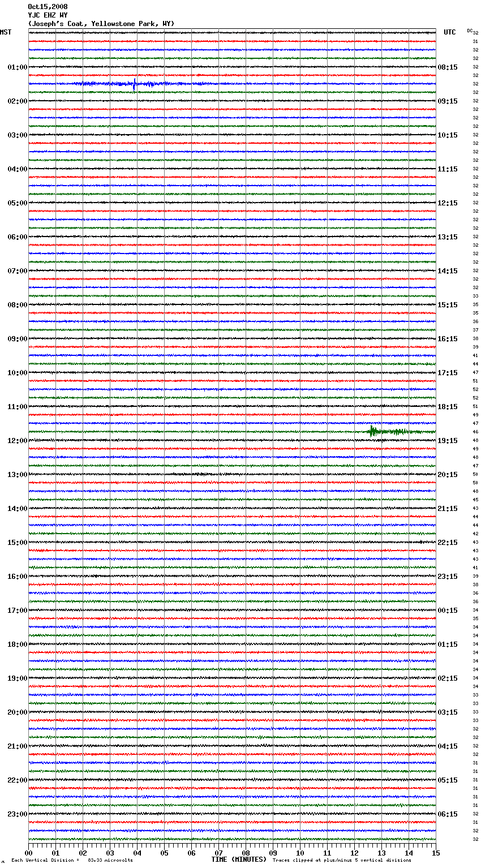Screen dimensions: 481x868
Task: Click the '17:15' UTC time label
Action: click(448, 373)
